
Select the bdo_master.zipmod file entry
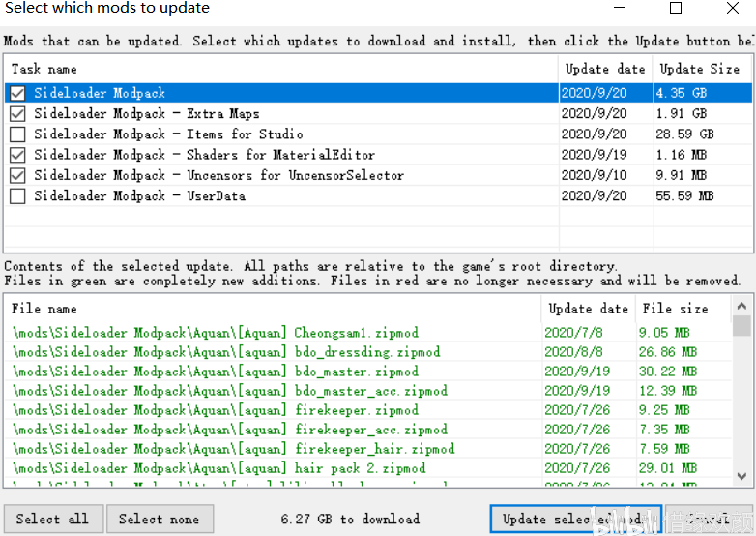368,371
